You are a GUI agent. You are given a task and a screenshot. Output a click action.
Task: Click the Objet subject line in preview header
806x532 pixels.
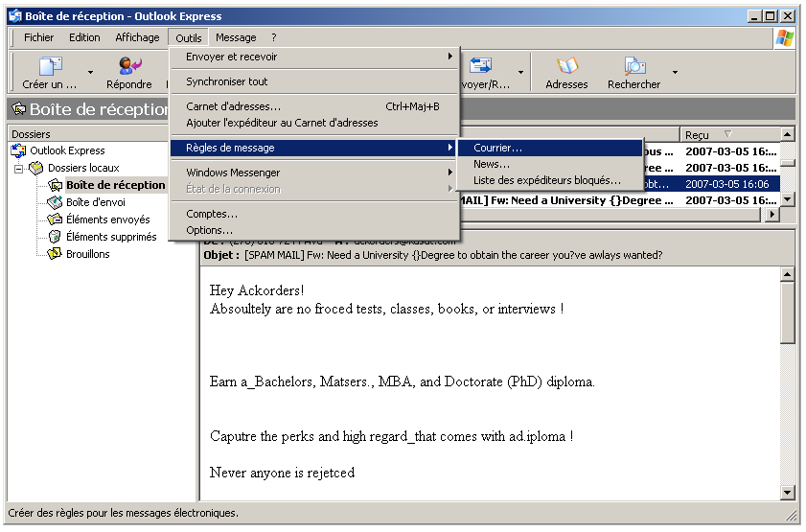(x=433, y=255)
